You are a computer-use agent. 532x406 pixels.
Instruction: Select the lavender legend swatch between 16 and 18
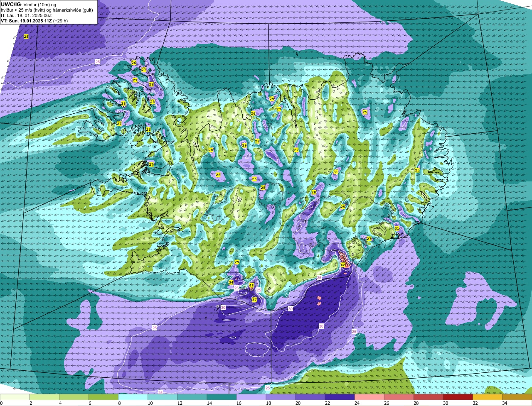251,397
